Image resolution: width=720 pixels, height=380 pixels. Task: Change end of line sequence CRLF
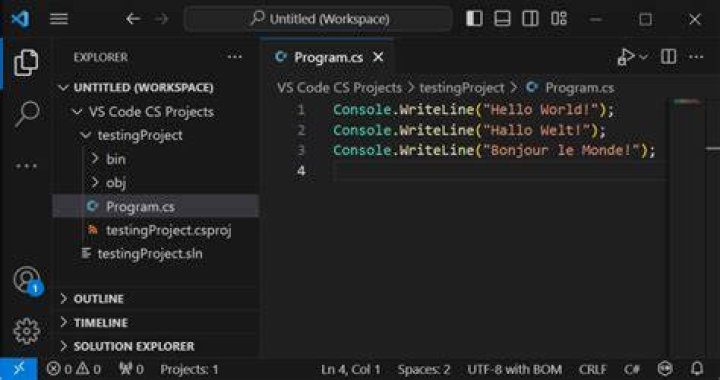pos(592,369)
